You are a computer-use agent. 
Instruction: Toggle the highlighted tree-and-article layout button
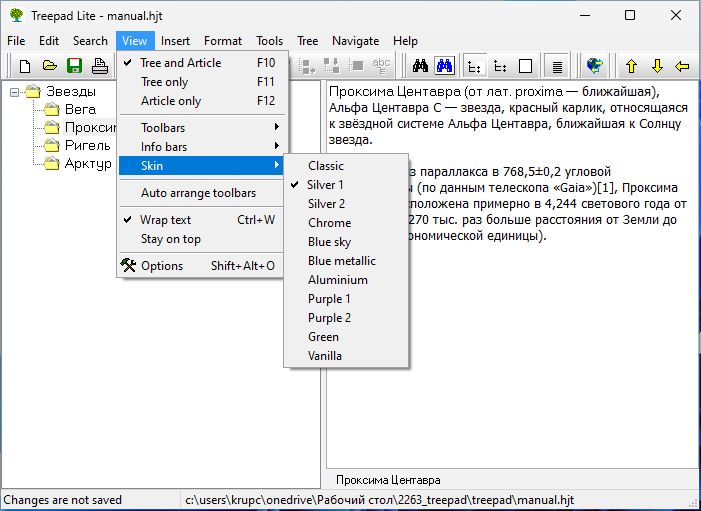(474, 66)
